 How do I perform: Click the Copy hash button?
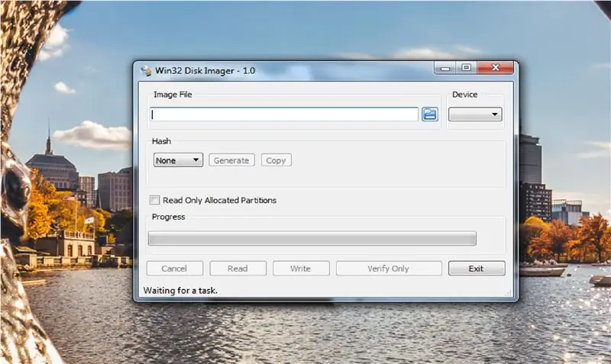pyautogui.click(x=276, y=160)
